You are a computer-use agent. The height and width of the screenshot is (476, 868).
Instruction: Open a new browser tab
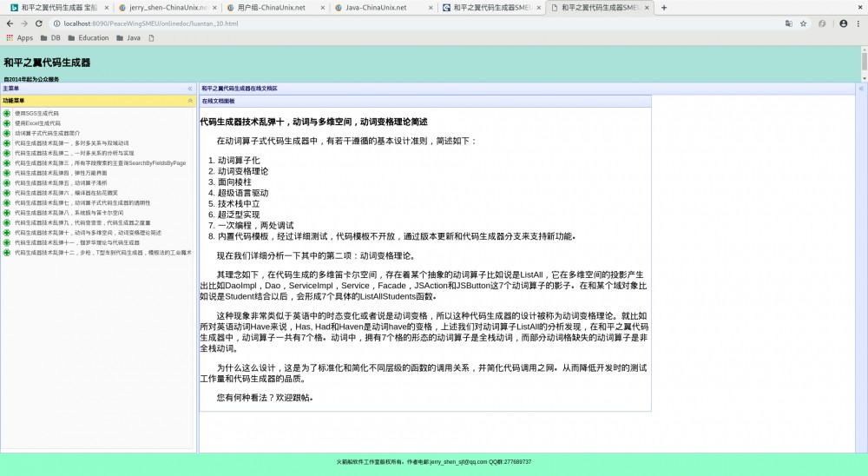[x=664, y=8]
